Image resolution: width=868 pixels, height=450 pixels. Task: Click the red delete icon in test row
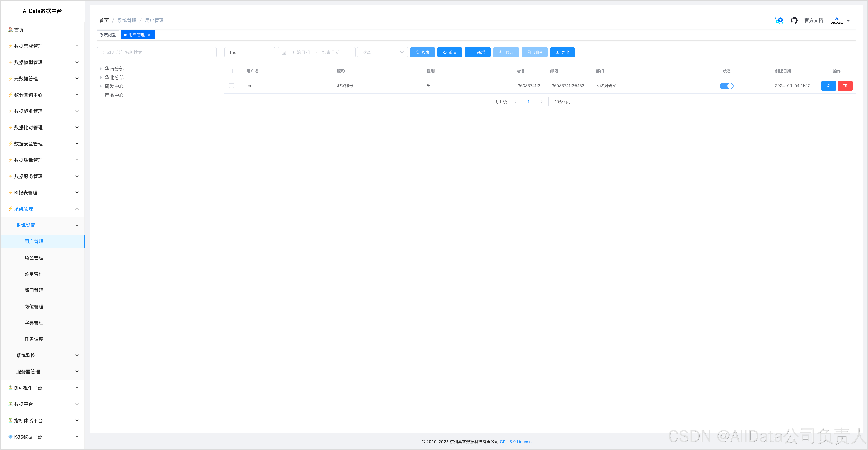tap(845, 86)
